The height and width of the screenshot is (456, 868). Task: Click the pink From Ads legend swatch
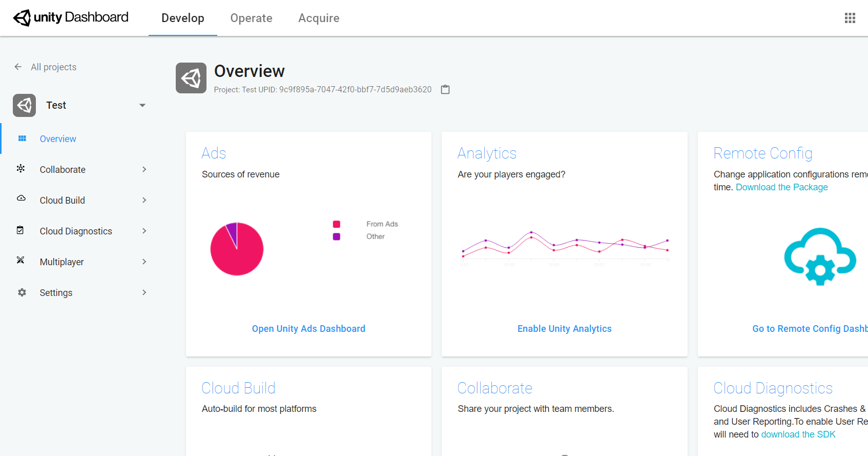(337, 224)
